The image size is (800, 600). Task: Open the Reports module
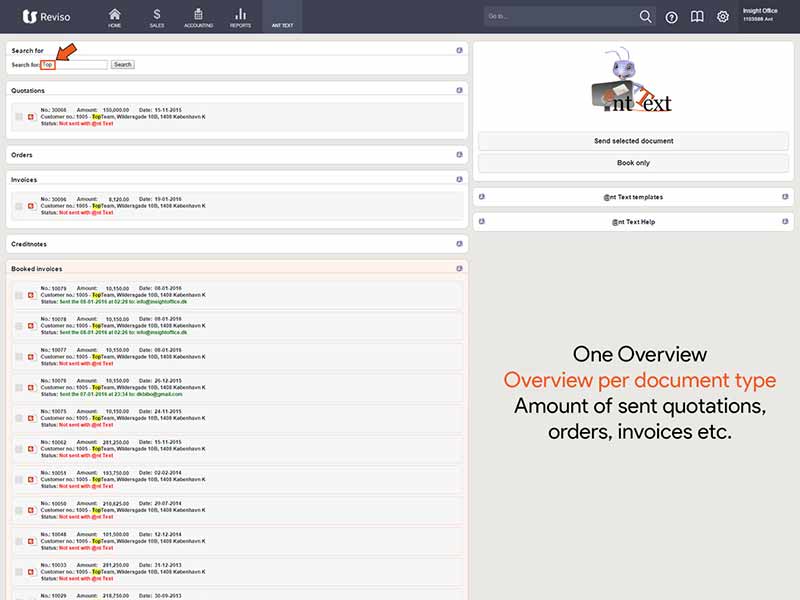(x=240, y=17)
